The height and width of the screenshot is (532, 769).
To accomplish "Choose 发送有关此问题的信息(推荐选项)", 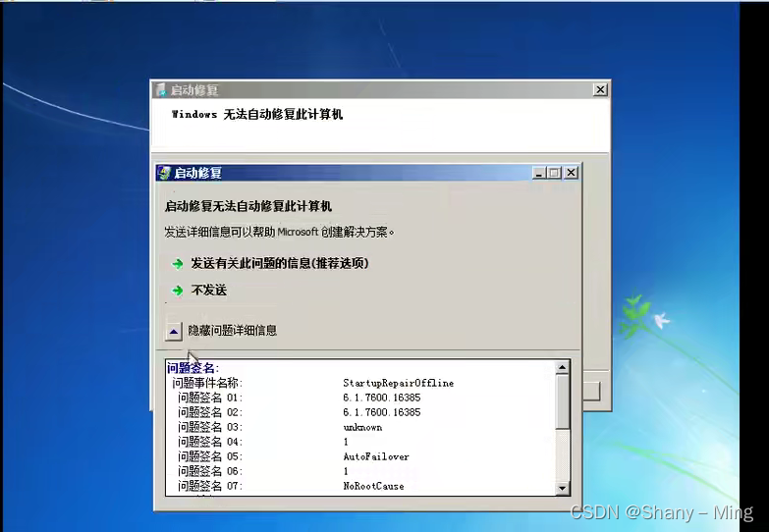I will pos(280,263).
